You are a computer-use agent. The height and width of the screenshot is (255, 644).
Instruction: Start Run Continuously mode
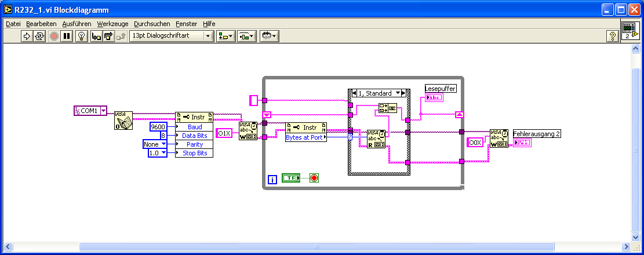(x=39, y=36)
